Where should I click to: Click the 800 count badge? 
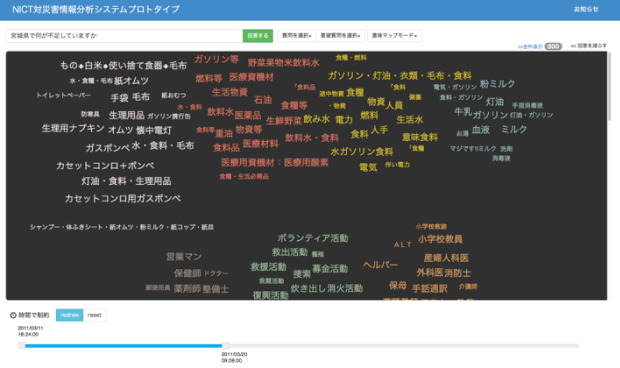click(553, 46)
